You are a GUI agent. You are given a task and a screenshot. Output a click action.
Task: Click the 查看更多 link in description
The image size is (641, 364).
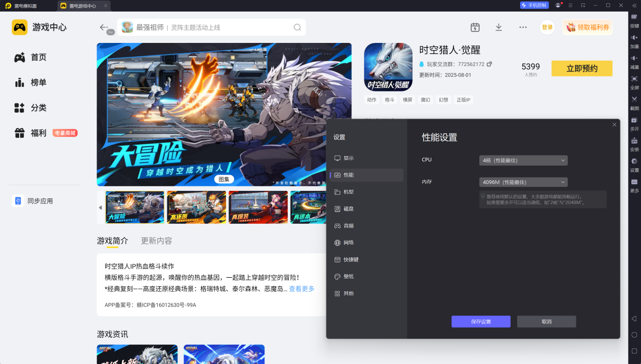(x=302, y=289)
